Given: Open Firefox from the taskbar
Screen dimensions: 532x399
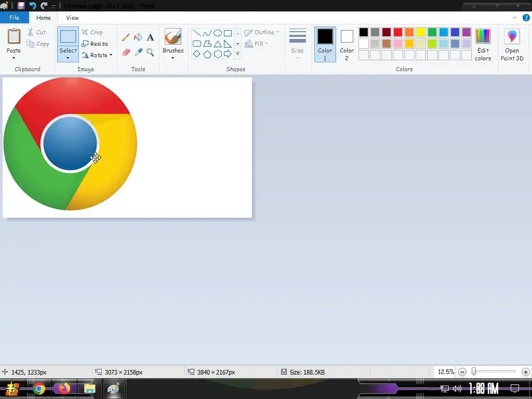Looking at the screenshot, I should (x=64, y=389).
